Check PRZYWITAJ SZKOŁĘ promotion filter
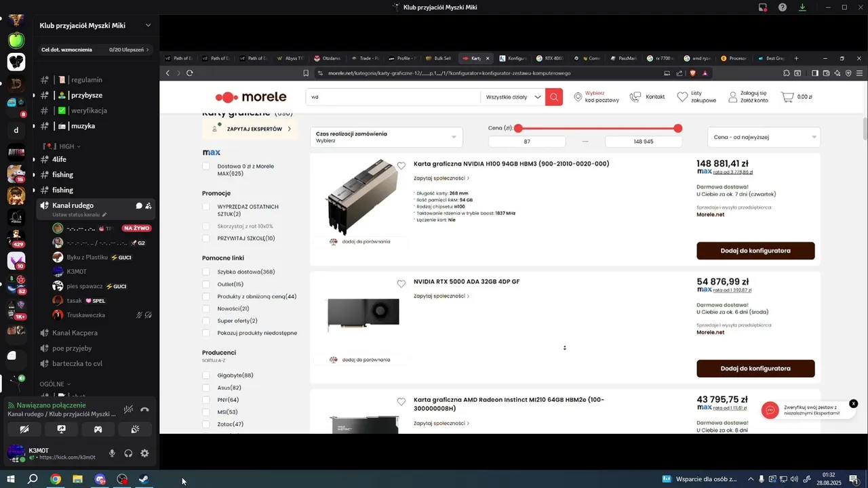 (206, 238)
